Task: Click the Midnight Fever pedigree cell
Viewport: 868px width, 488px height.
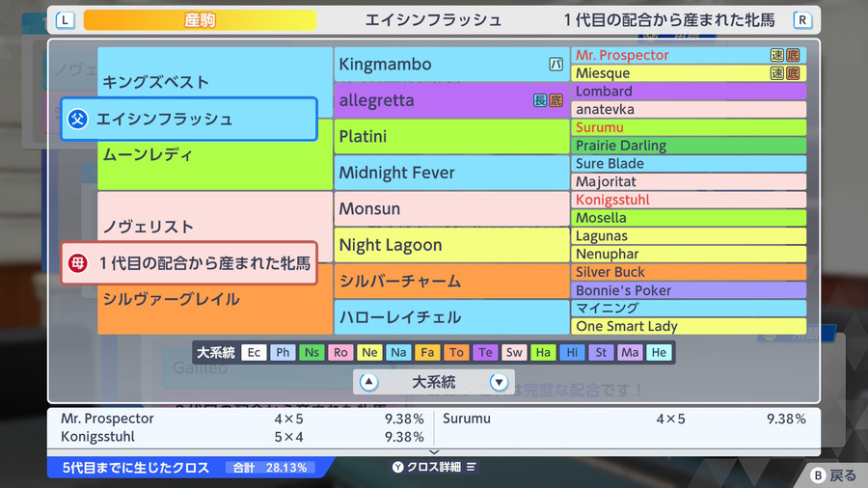Action: coord(451,173)
